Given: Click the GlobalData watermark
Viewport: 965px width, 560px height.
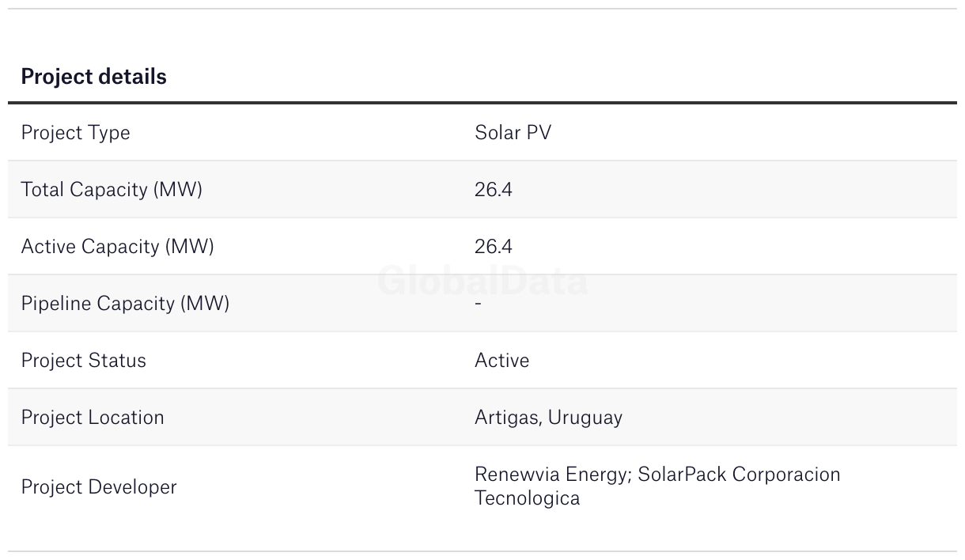Looking at the screenshot, I should [x=482, y=282].
